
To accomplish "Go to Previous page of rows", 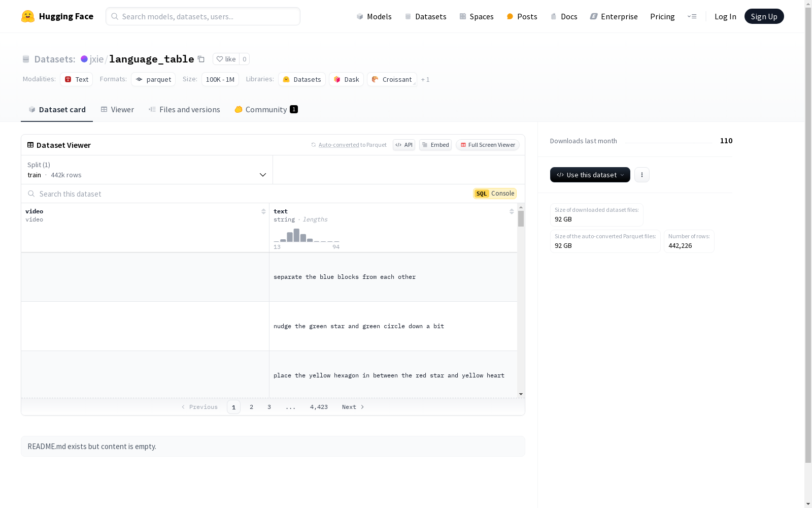I will tap(199, 407).
